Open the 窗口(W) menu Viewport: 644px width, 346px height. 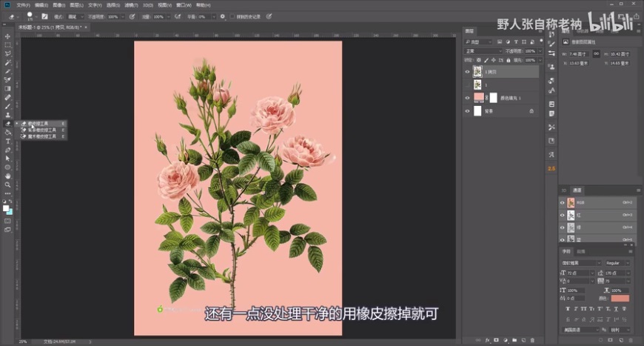pos(184,5)
